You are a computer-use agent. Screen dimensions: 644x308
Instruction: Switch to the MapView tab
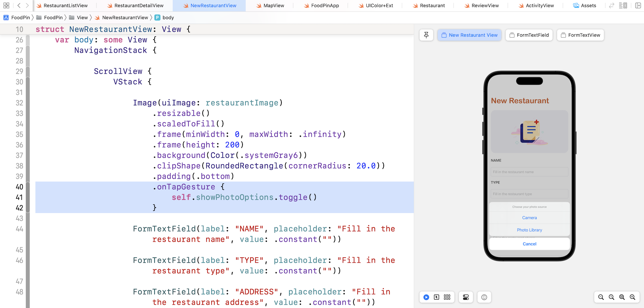point(273,6)
